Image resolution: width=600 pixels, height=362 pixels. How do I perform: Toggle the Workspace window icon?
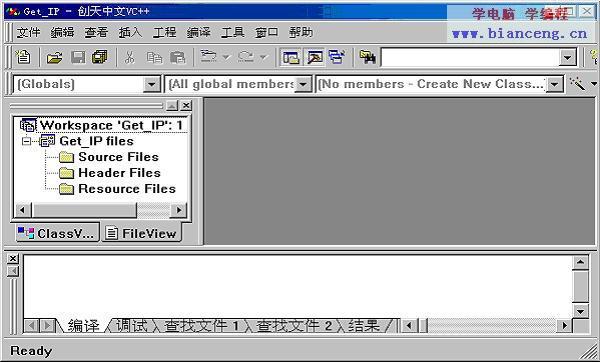[x=291, y=58]
